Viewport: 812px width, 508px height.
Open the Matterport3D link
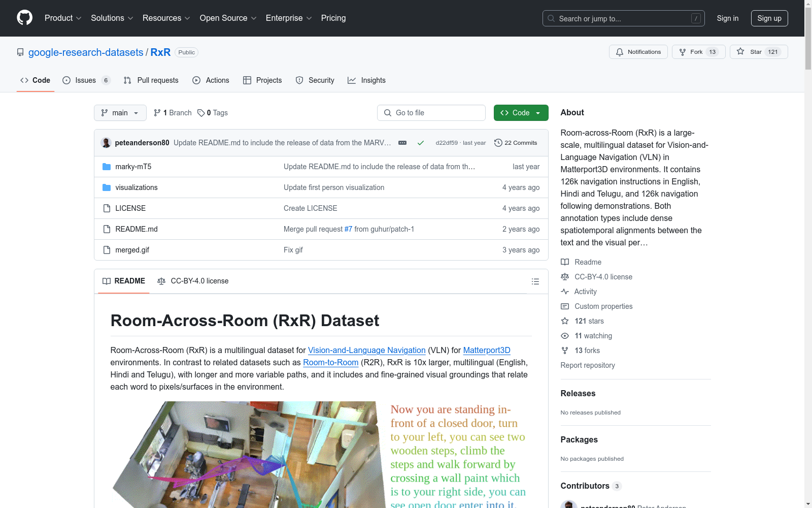point(487,350)
